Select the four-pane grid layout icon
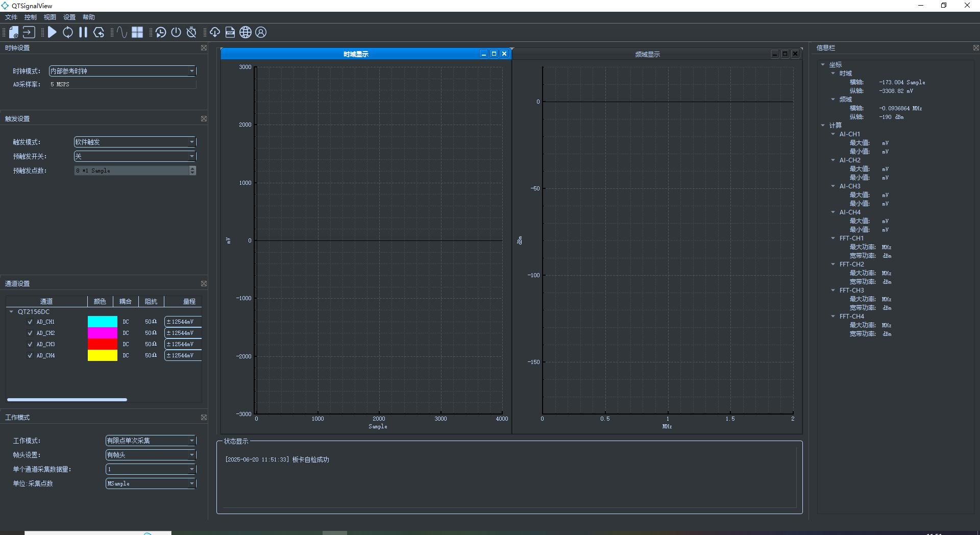This screenshot has width=980, height=535. pyautogui.click(x=137, y=33)
